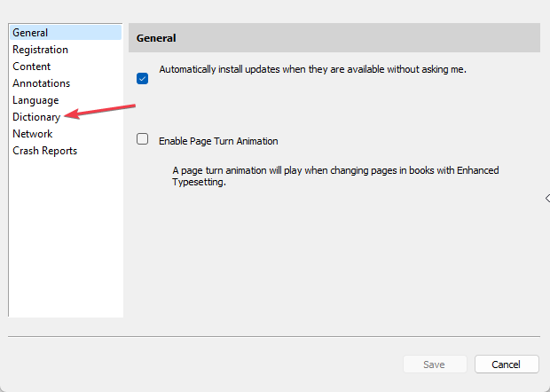Click the collapse arrow at right edge
The height and width of the screenshot is (392, 550).
coord(547,199)
